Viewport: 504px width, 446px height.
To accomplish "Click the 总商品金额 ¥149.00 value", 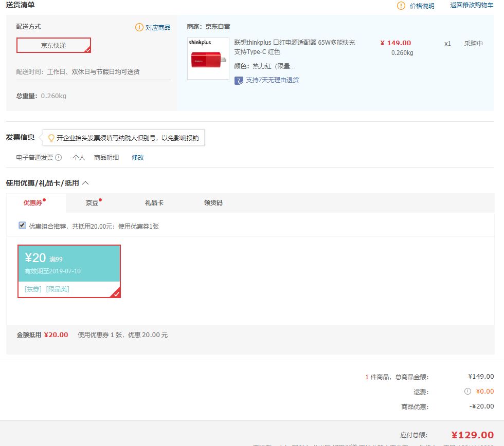I will (481, 376).
